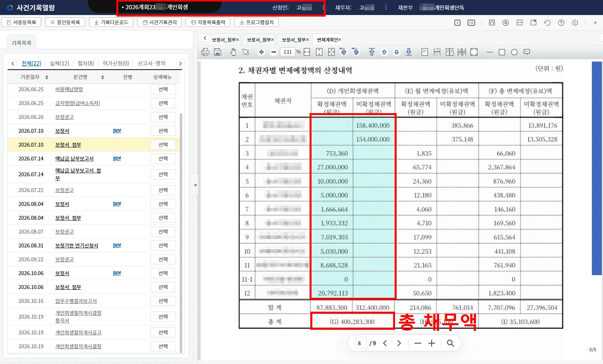Viewport: 603px width, 364px height.
Task: Sort the list by 기준일자 column arrows
Action: (47, 77)
